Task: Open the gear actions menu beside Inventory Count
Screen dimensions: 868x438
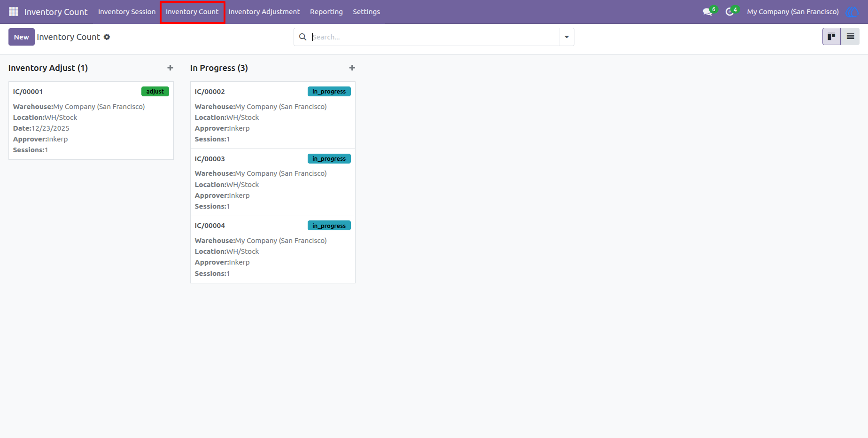Action: click(x=107, y=37)
